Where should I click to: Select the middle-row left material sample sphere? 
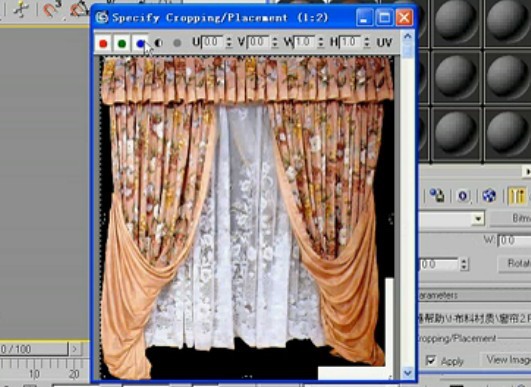(x=455, y=77)
